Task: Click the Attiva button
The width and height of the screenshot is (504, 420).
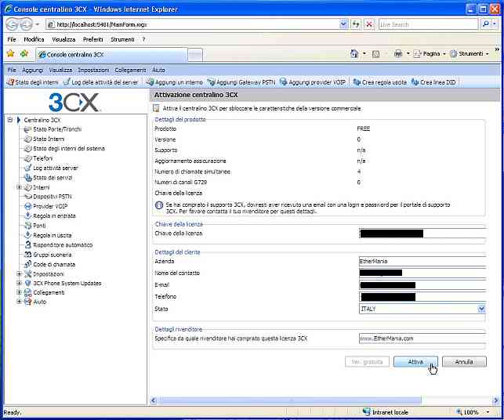Action: pyautogui.click(x=415, y=362)
